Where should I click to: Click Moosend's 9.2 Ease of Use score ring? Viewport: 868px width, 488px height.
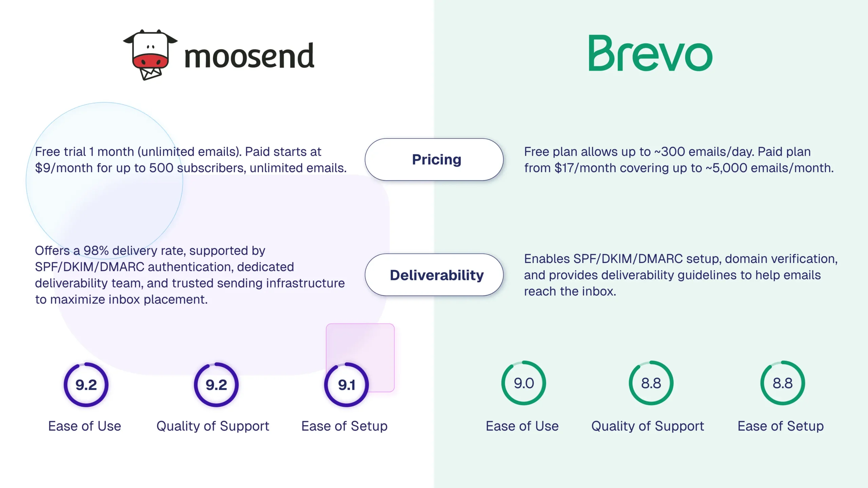point(86,385)
